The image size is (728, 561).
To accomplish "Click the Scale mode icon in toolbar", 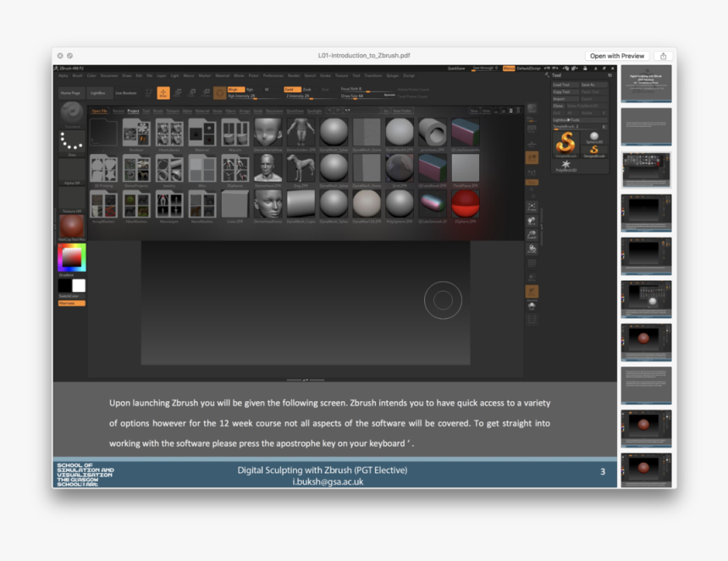I will (x=192, y=93).
